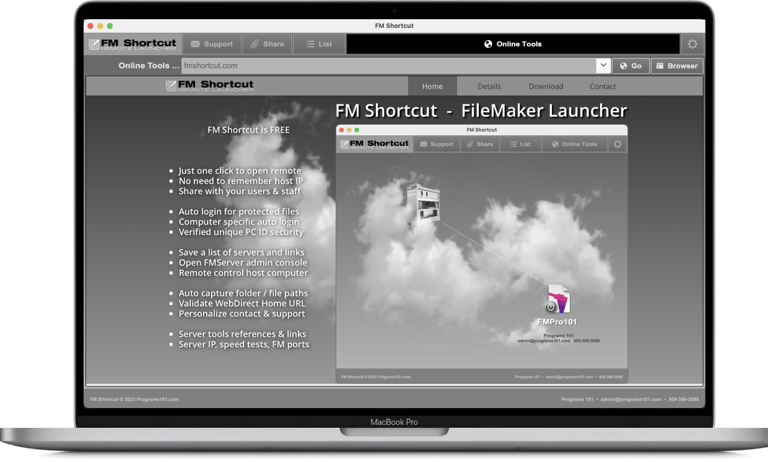
Task: Click the Browser button
Action: pos(677,66)
